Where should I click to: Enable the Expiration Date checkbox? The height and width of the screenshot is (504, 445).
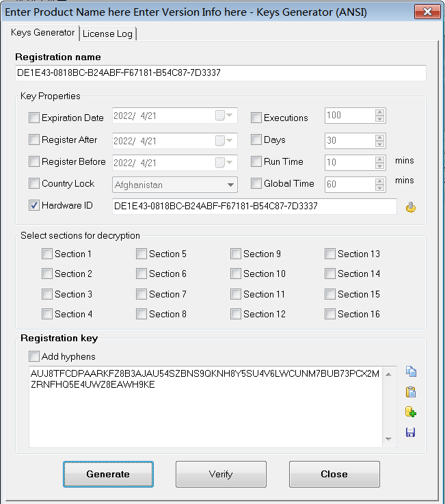click(34, 118)
